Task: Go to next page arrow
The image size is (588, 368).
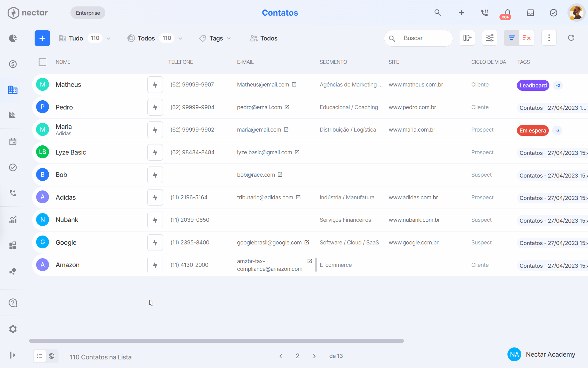Action: point(314,356)
